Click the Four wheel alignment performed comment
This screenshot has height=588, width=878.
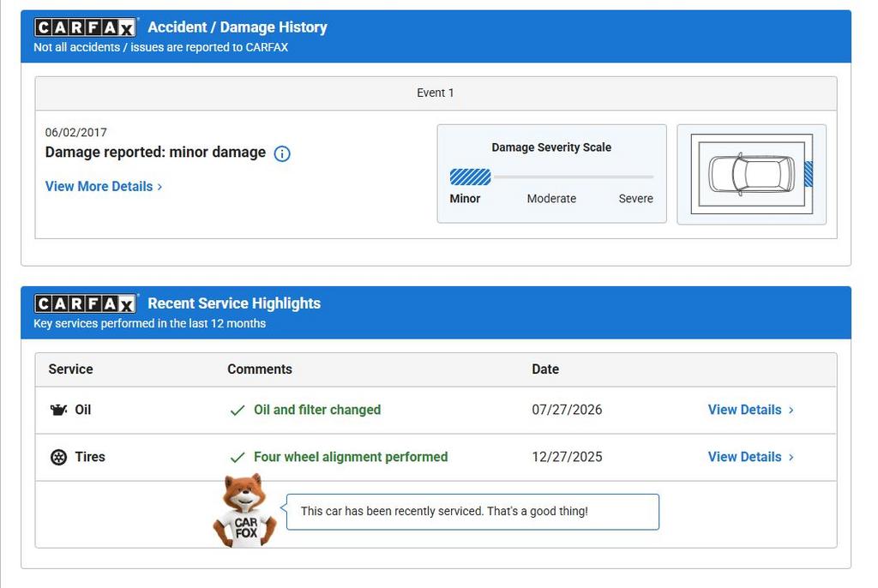(351, 457)
